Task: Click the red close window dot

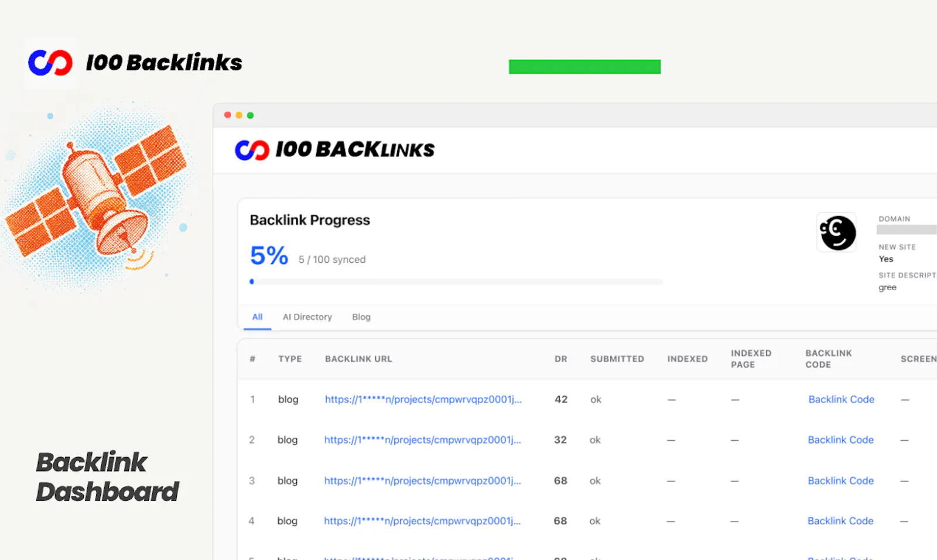Action: click(x=228, y=115)
